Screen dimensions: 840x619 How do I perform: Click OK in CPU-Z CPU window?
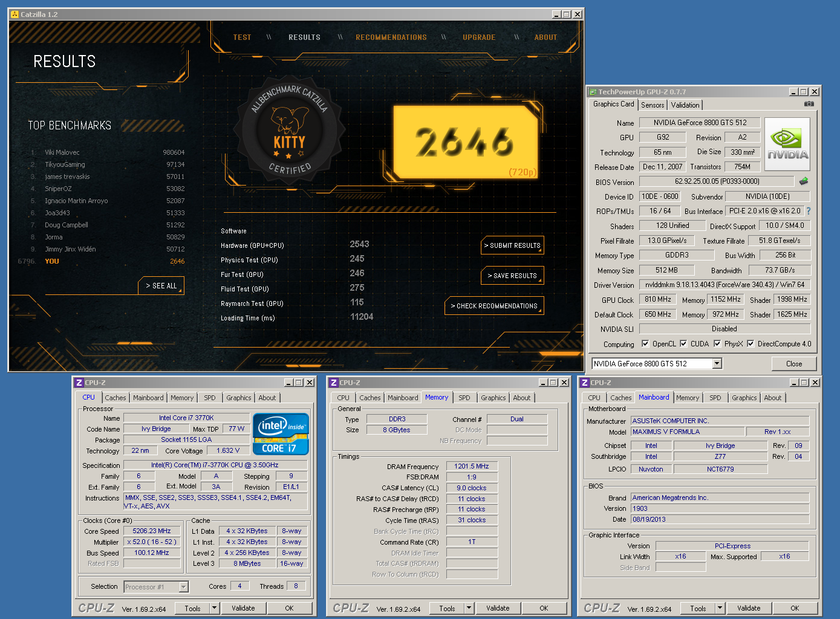point(289,608)
